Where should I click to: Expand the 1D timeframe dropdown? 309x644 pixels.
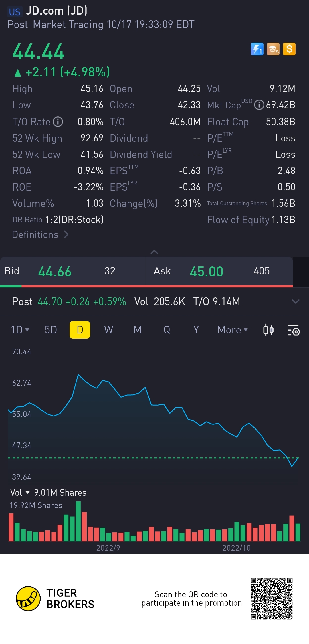tap(20, 330)
